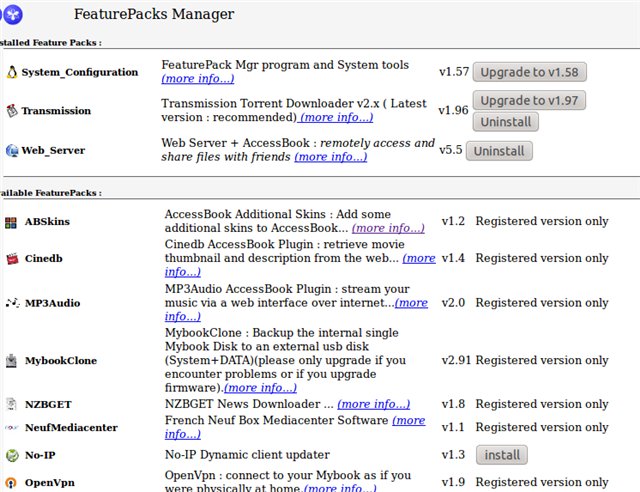Click the v1.96 version of Transmission
Image resolution: width=640 pixels, height=492 pixels.
[453, 110]
